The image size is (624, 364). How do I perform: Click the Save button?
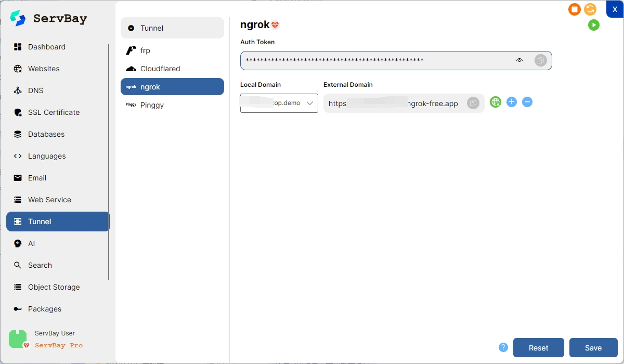point(593,348)
